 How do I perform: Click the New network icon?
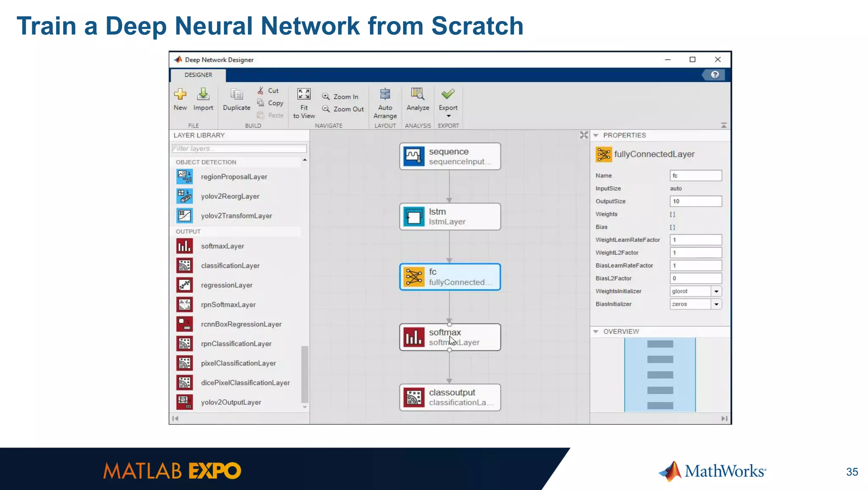(180, 94)
